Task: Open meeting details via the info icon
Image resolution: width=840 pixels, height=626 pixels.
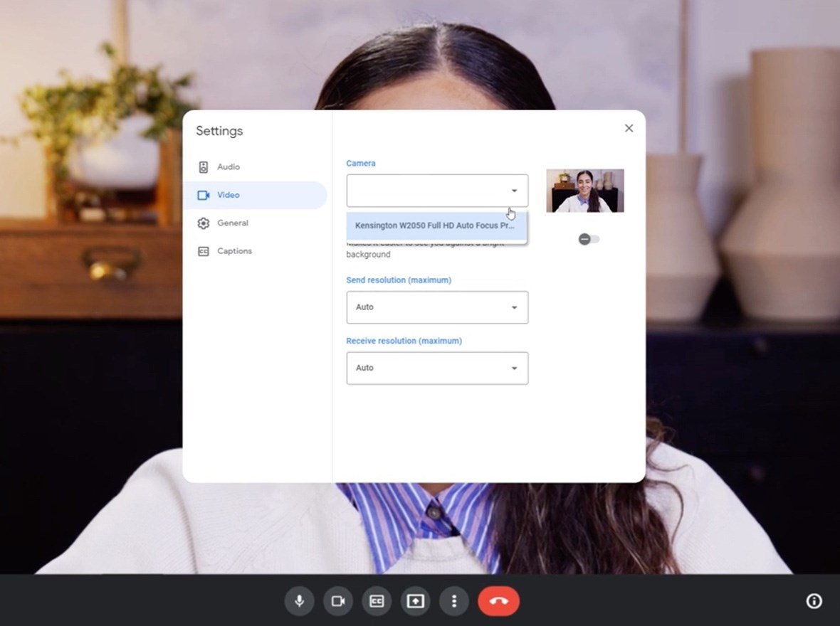Action: click(x=814, y=601)
